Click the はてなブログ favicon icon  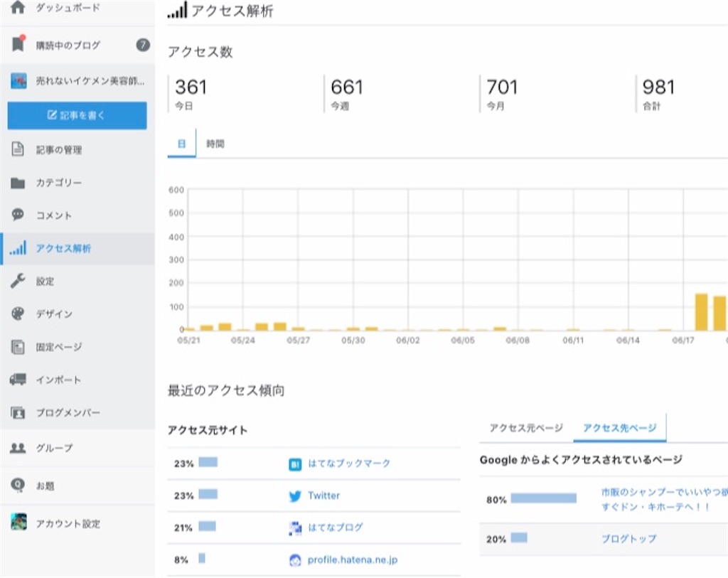click(295, 528)
